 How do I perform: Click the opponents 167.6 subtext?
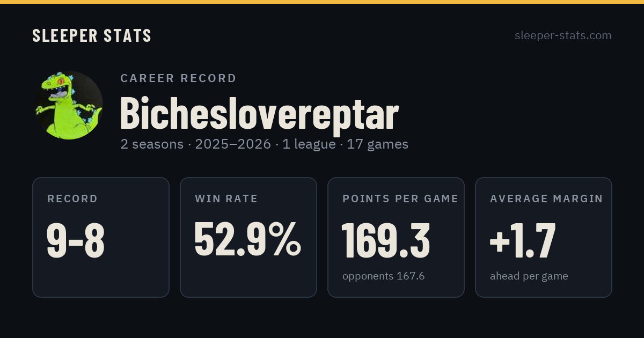point(384,276)
